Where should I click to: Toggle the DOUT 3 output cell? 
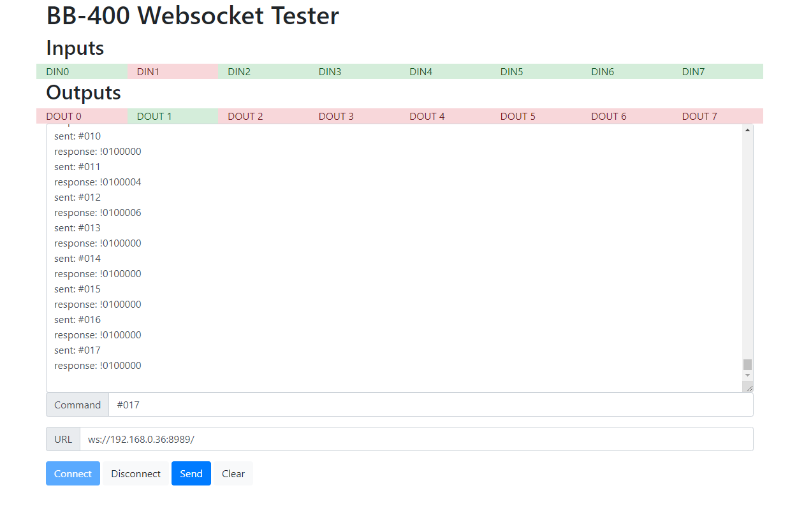pos(355,116)
